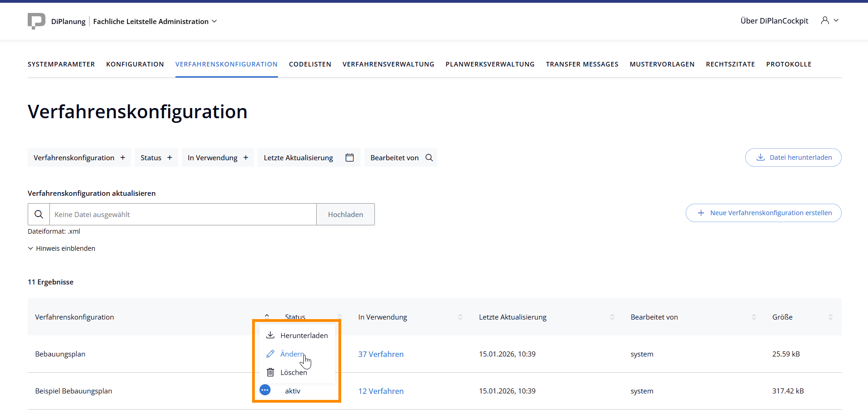Click the plus icon on In Verwendung filter
Viewport: 868px width, 411px height.
246,157
